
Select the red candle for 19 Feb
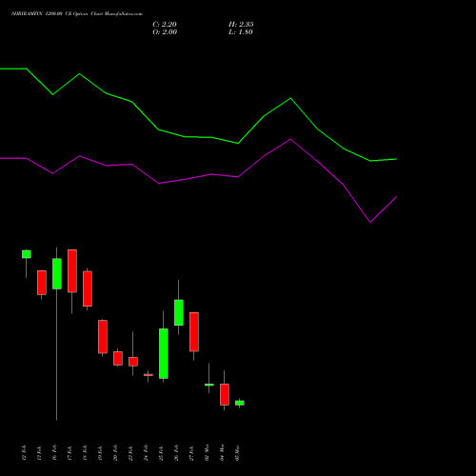pos(103,337)
